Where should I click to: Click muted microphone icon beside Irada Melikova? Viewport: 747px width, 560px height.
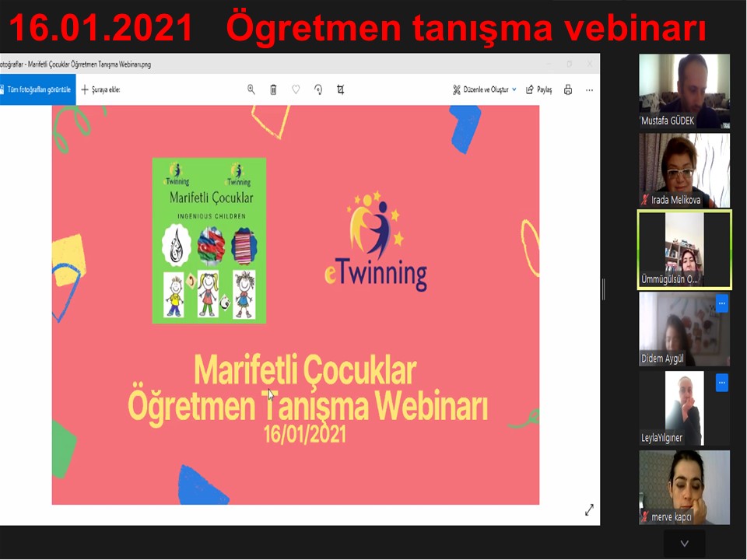(645, 200)
